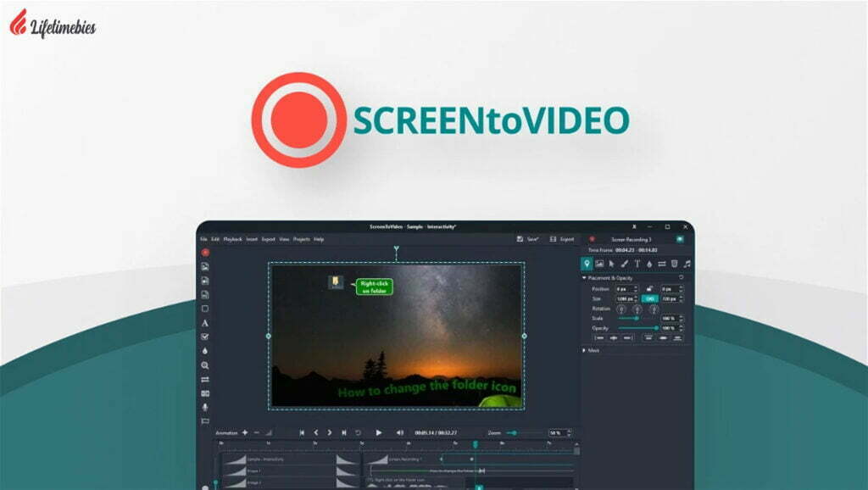Toggle the switch beside Screen Recording 3
Viewport: 868px width, 490px height.
(x=679, y=238)
